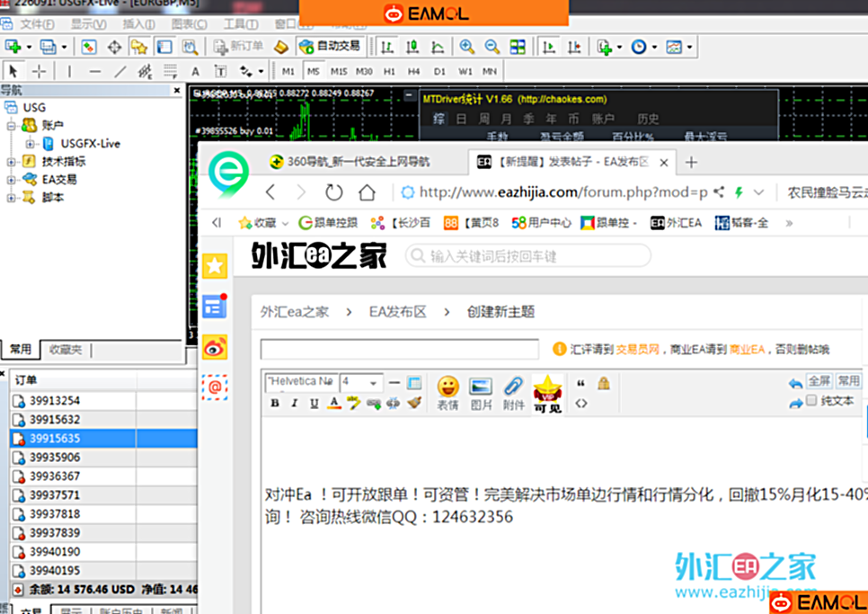This screenshot has height=614, width=868.
Task: Select the vertical line drawing tool
Action: click(x=69, y=71)
